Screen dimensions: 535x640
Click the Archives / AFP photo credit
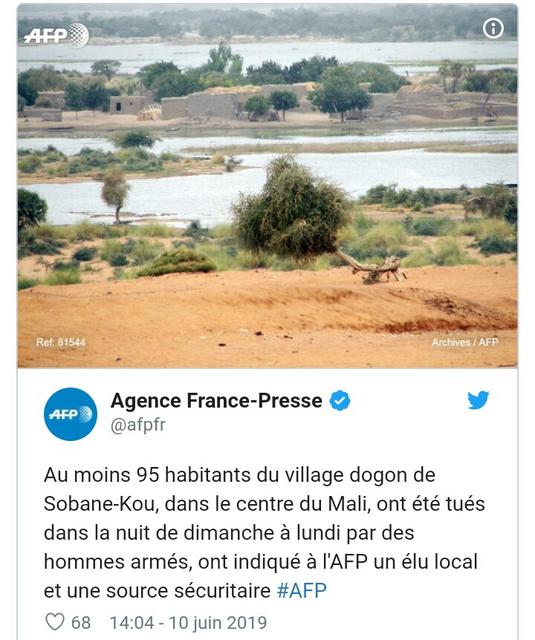tap(465, 342)
